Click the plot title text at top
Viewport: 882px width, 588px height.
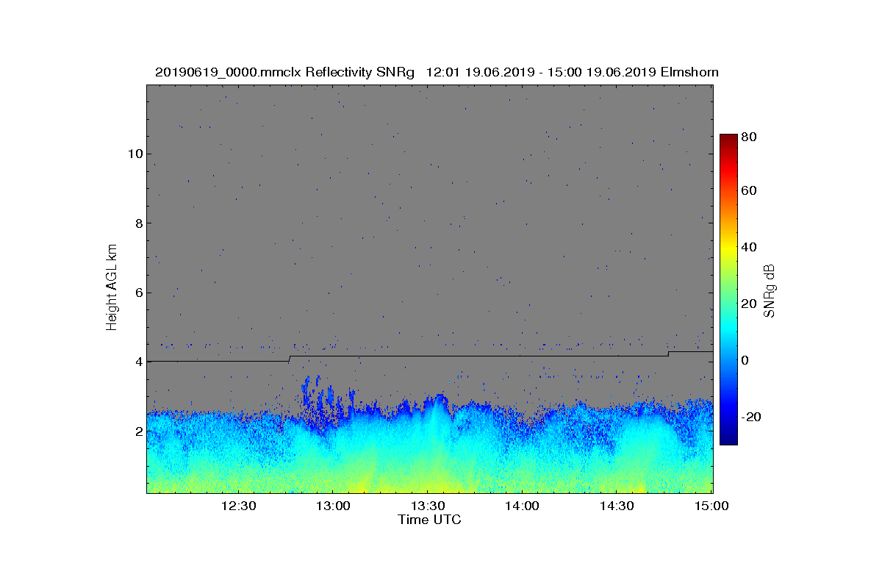[x=437, y=72]
